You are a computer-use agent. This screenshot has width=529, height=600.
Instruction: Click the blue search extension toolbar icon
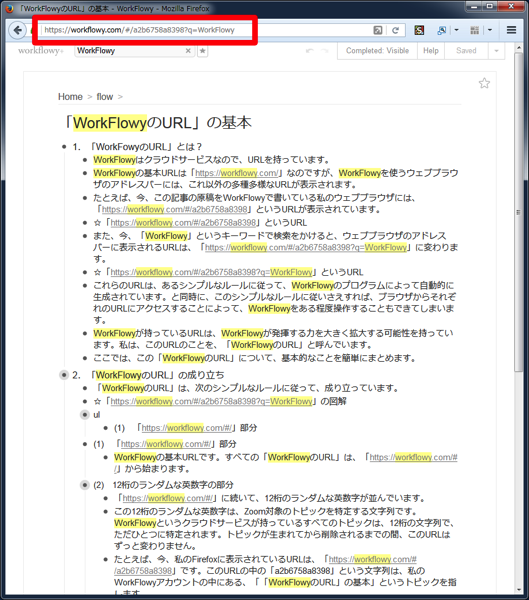[441, 30]
